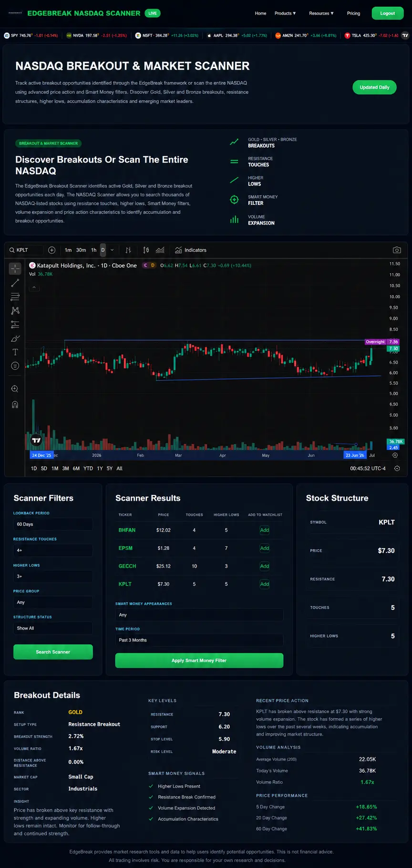Open the candlestick chart type icon
The image size is (412, 868).
(x=146, y=250)
